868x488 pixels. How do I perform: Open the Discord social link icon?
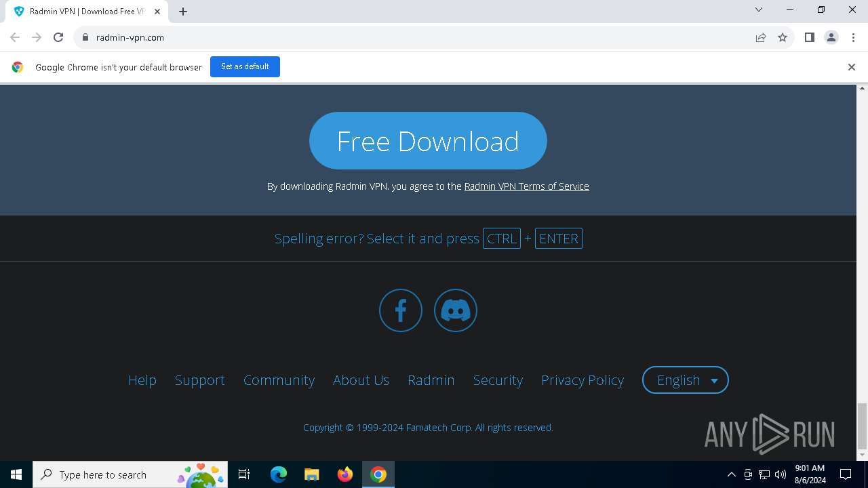[456, 310]
